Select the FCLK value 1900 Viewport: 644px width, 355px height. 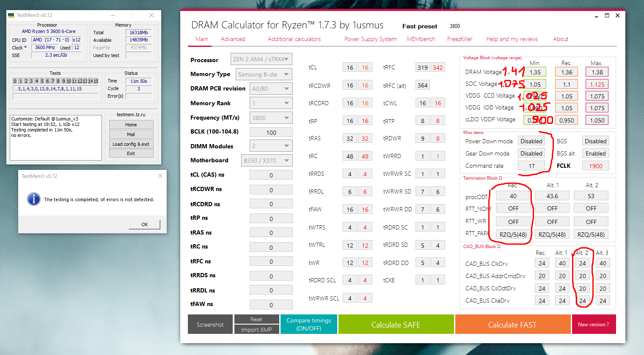coord(596,166)
